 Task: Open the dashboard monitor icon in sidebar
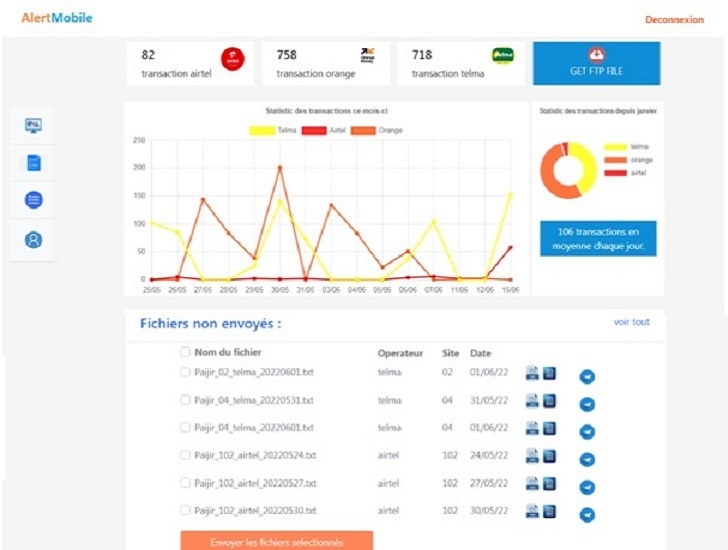click(x=33, y=125)
